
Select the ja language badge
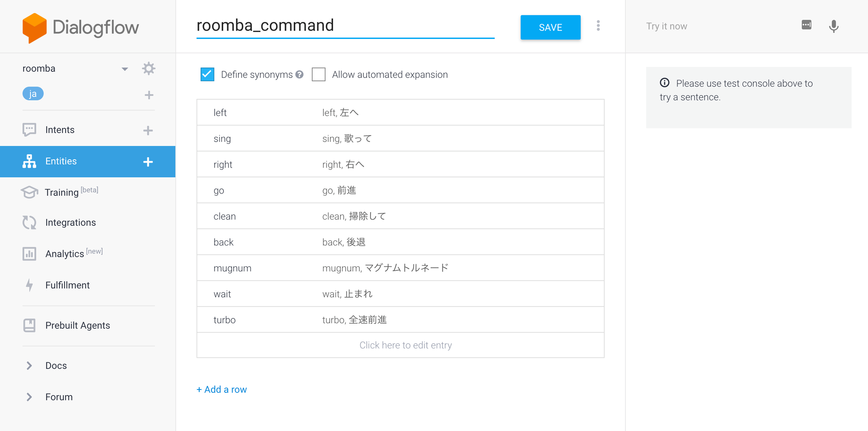coord(33,94)
